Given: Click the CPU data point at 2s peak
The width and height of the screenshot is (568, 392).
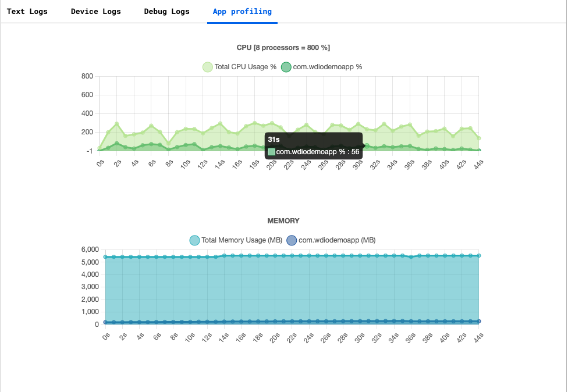Looking at the screenshot, I should point(116,124).
